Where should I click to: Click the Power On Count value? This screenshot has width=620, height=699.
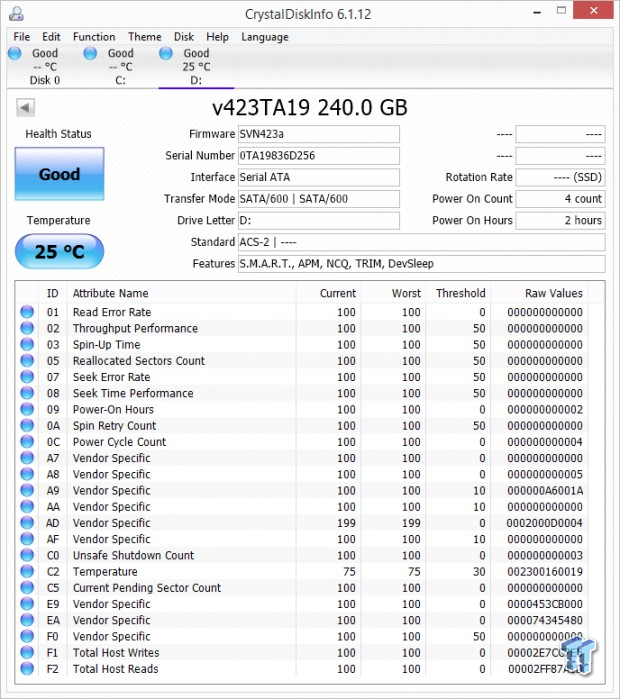click(560, 199)
